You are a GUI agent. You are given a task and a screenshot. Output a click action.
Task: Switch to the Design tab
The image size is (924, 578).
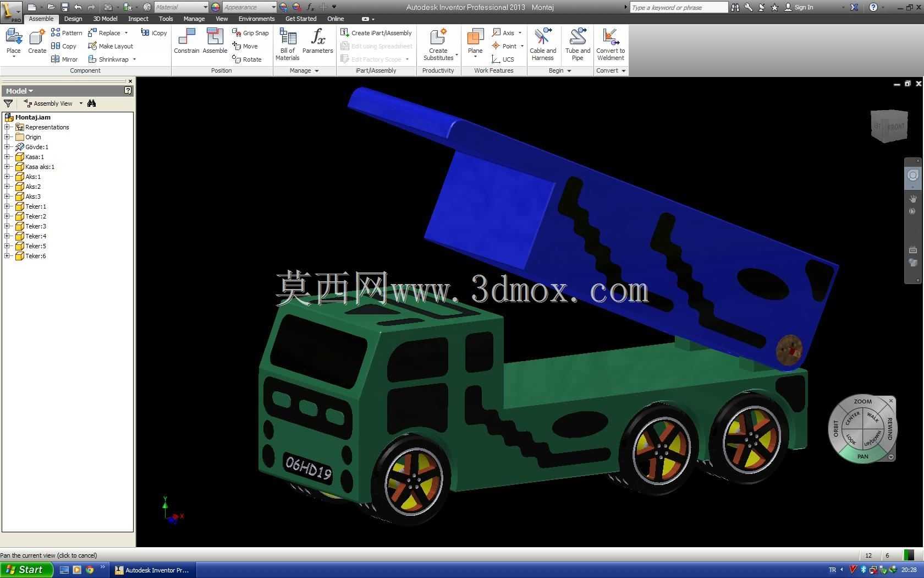(73, 19)
